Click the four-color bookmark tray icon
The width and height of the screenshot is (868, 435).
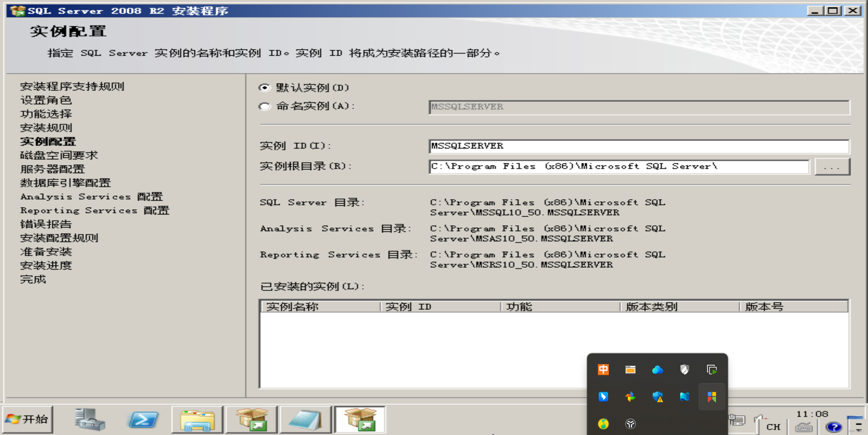click(x=712, y=396)
